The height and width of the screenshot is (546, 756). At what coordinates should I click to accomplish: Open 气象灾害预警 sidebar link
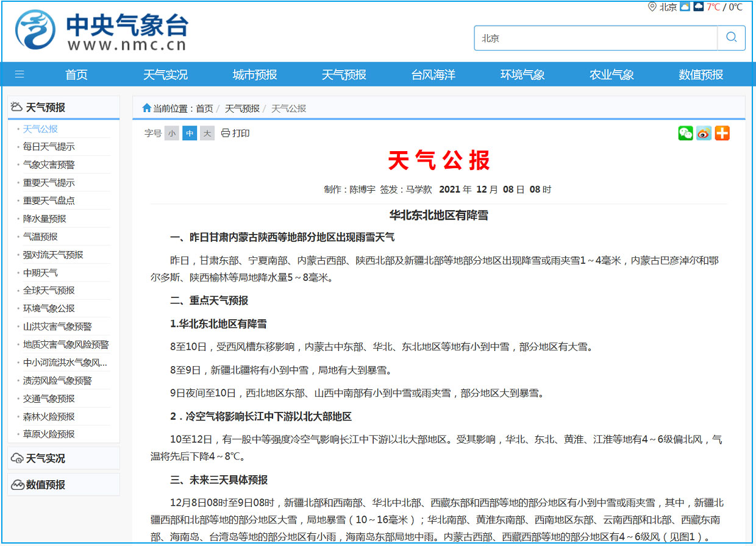pyautogui.click(x=49, y=165)
